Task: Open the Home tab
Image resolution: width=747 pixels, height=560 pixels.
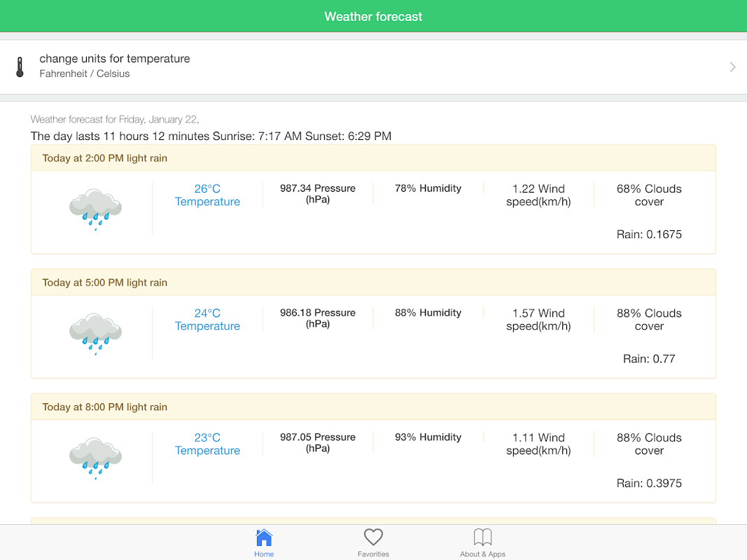Action: pos(264,542)
